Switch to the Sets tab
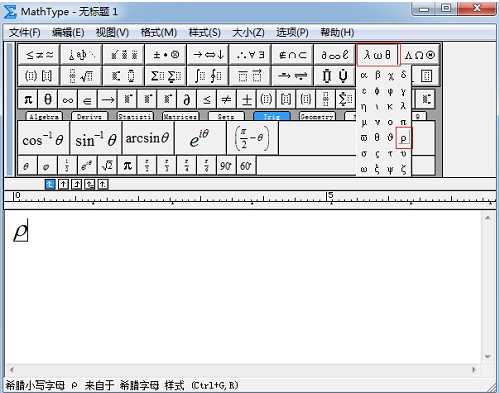 click(x=226, y=116)
